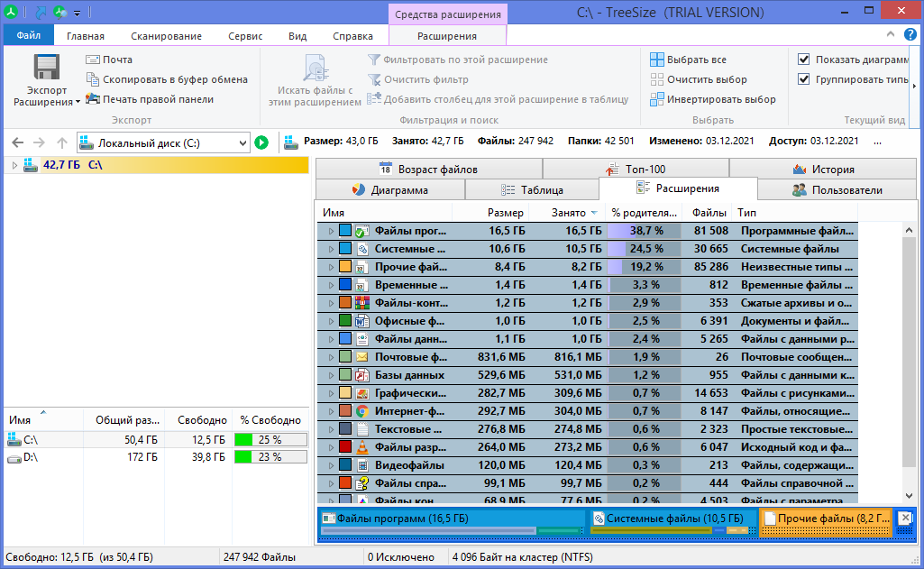This screenshot has height=569, width=924.
Task: Open the Экспорт Расширения dropdown arrow
Action: pyautogui.click(x=78, y=103)
